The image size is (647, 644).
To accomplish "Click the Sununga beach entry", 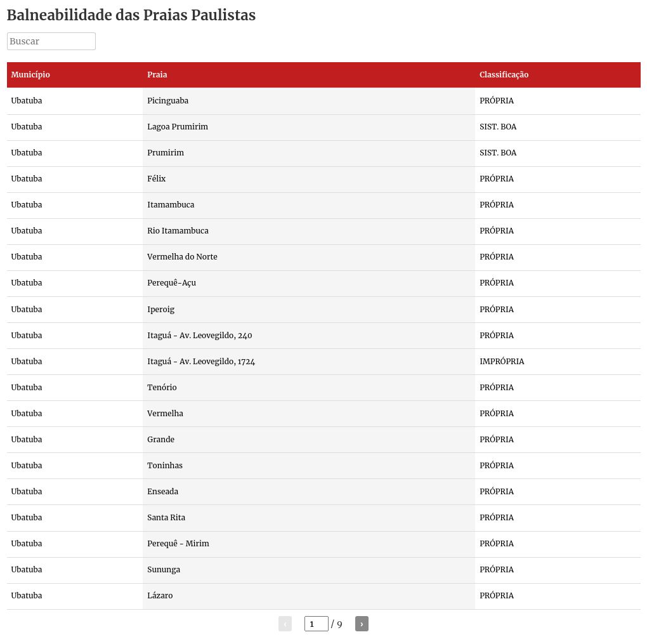I will (x=164, y=570).
